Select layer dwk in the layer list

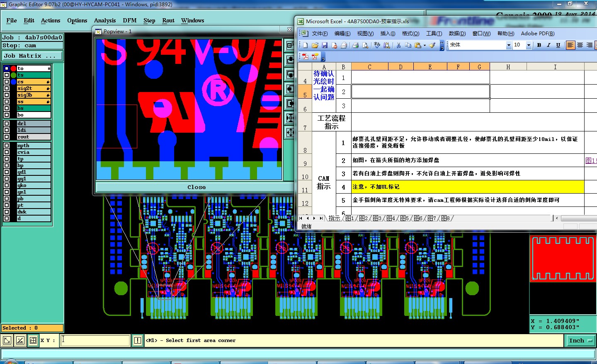(34, 212)
